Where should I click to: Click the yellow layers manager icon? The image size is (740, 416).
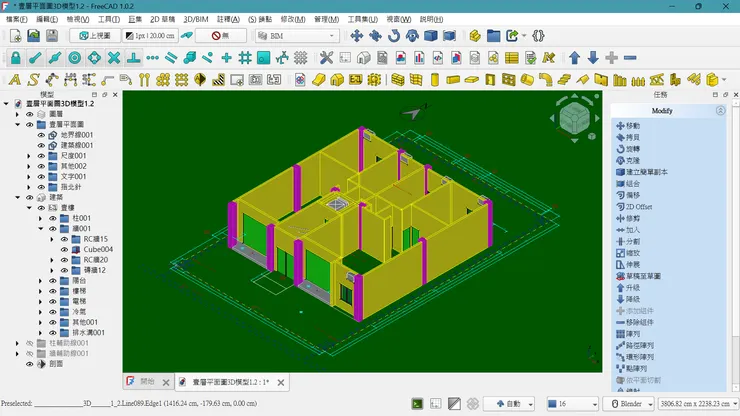pos(475,36)
